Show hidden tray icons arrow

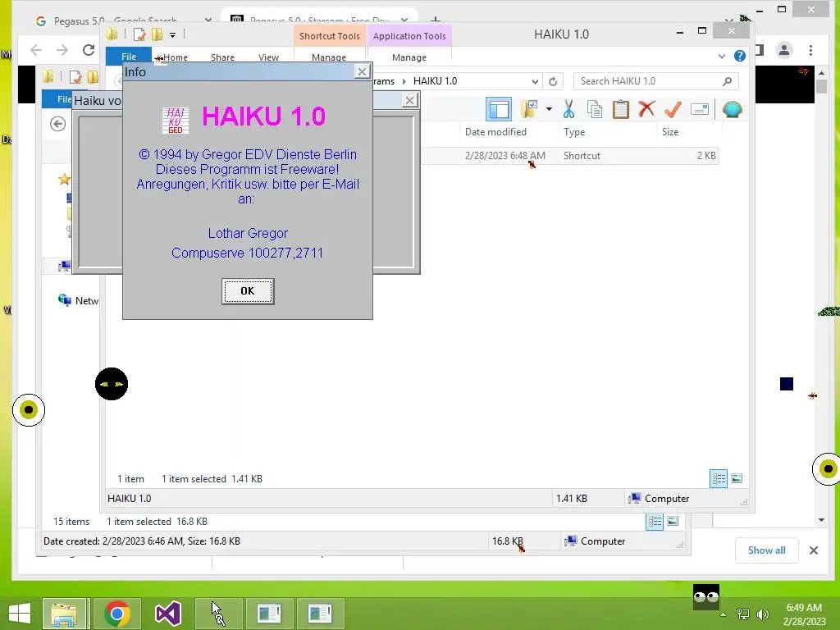(724, 614)
